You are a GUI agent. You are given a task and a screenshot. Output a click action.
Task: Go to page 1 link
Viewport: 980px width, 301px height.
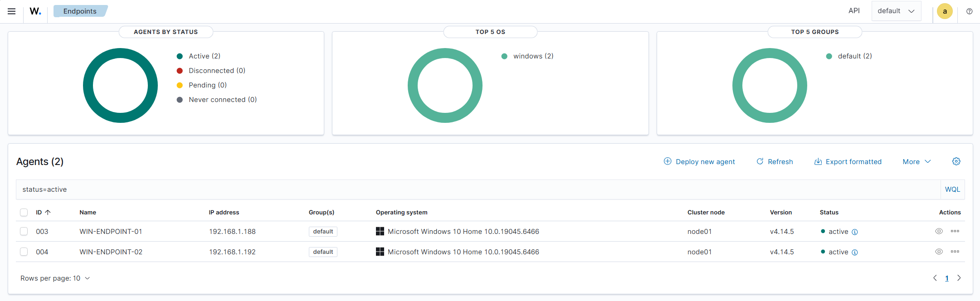click(947, 278)
